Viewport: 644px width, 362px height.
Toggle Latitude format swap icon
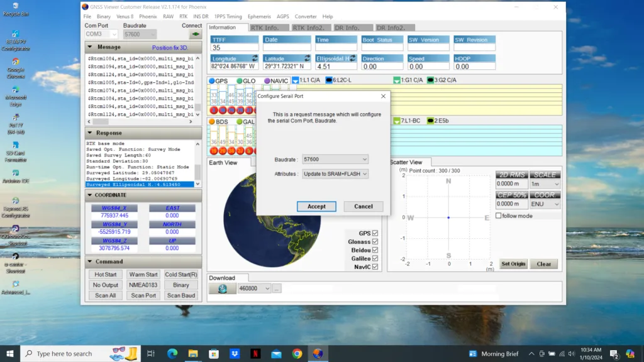(307, 58)
